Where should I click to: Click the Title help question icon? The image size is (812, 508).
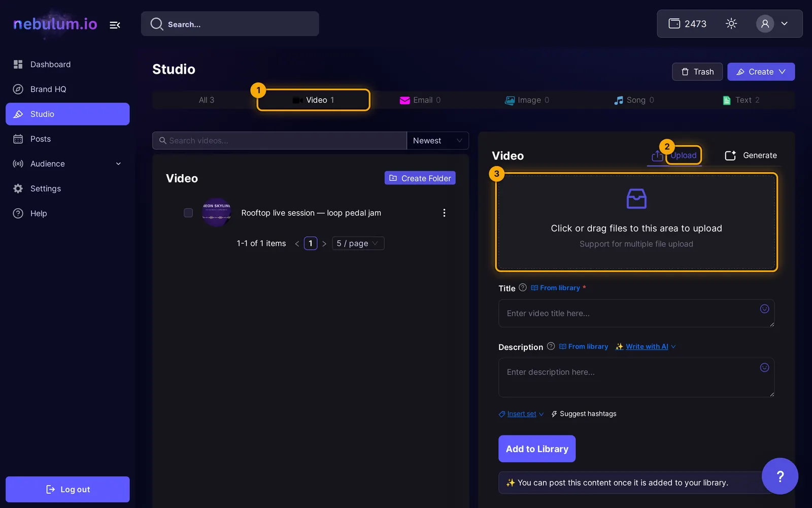point(523,288)
